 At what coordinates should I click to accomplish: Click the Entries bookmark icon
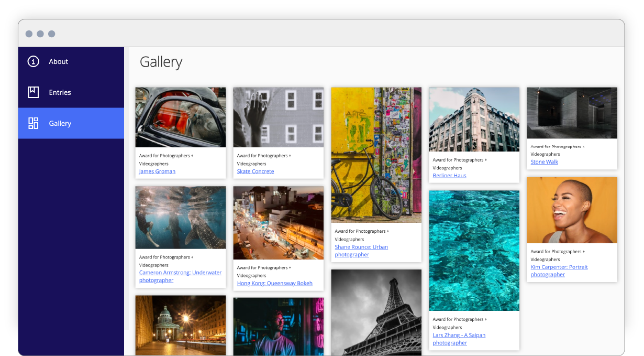coord(33,92)
